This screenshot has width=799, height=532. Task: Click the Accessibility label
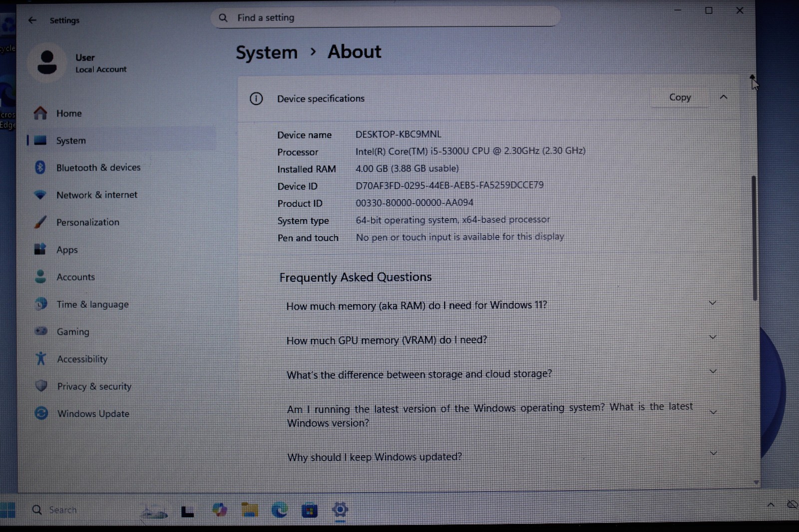pos(82,359)
